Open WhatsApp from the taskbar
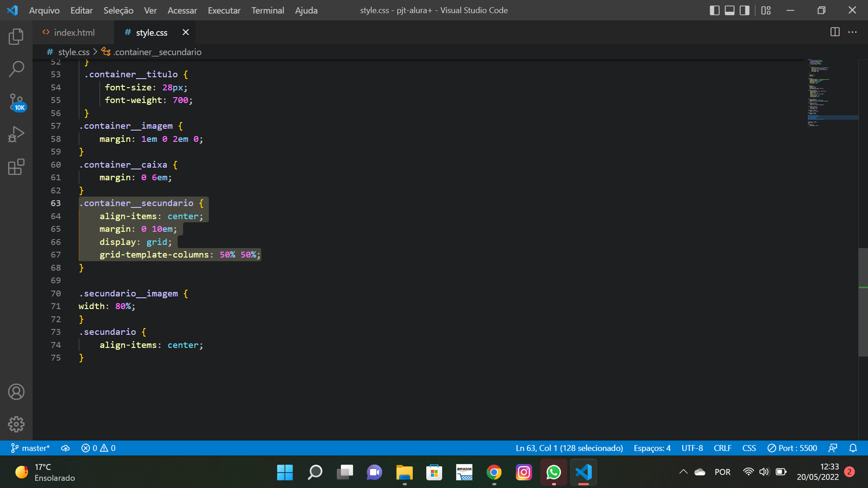The image size is (868, 488). 553,473
